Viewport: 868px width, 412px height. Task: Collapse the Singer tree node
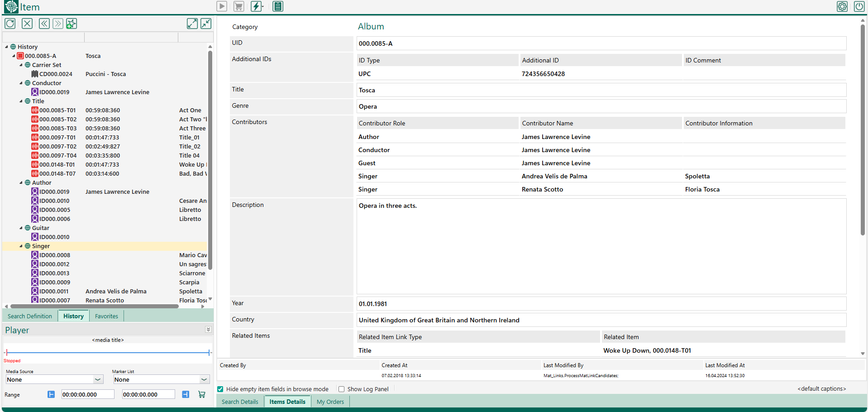click(21, 246)
